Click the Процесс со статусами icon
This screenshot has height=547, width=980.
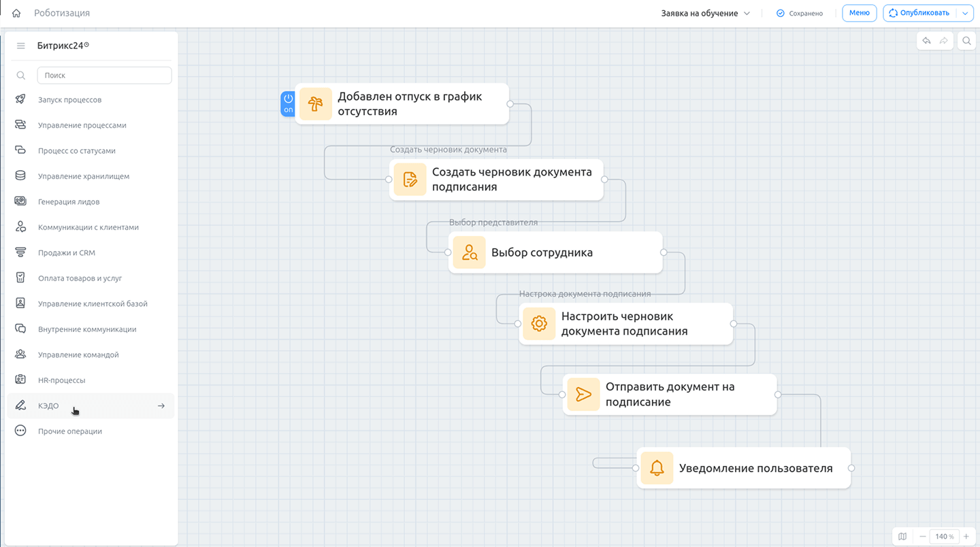(20, 150)
